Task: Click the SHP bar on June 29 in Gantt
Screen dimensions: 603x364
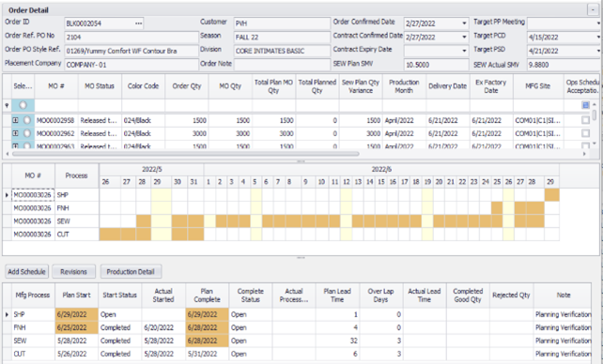Action: pyautogui.click(x=552, y=195)
